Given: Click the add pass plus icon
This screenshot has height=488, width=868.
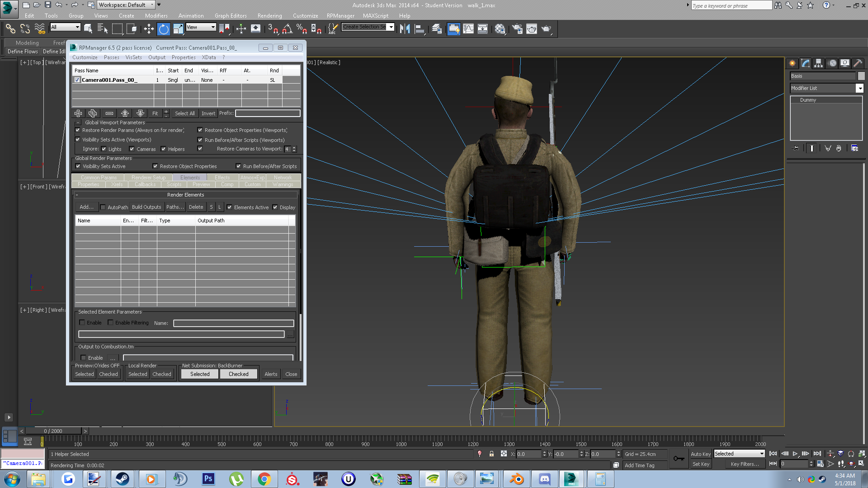Looking at the screenshot, I should (78, 113).
